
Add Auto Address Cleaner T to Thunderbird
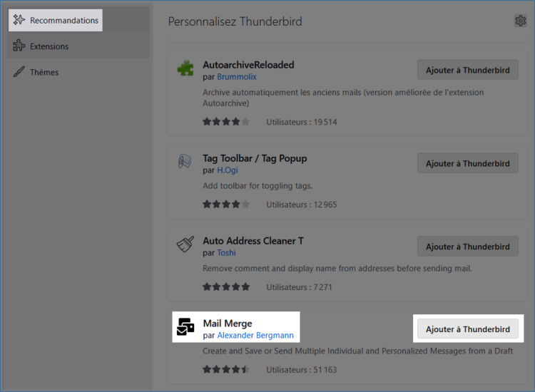[467, 247]
